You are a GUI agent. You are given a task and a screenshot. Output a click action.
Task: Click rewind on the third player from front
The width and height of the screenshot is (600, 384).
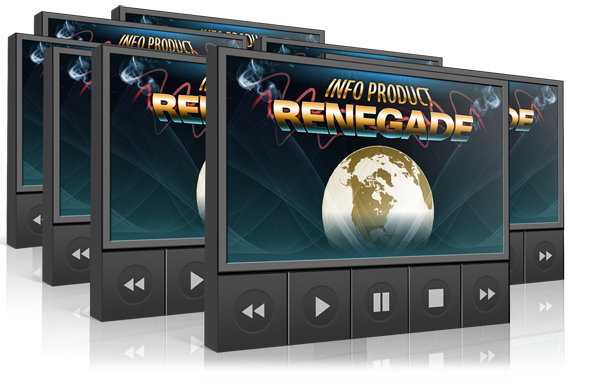79,254
